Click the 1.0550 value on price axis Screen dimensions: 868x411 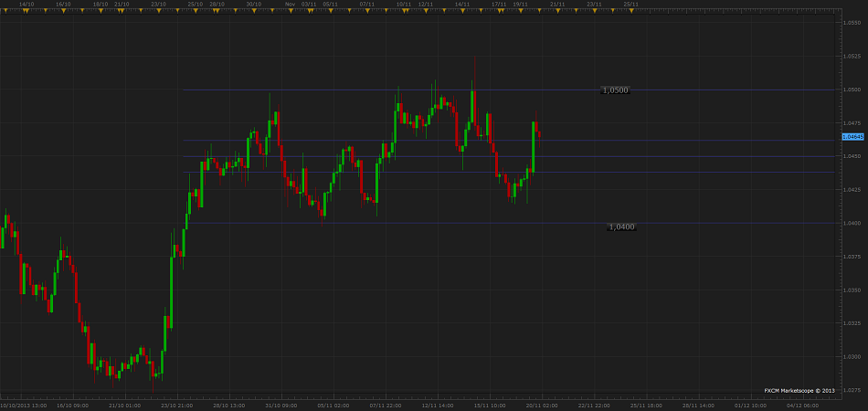point(852,23)
